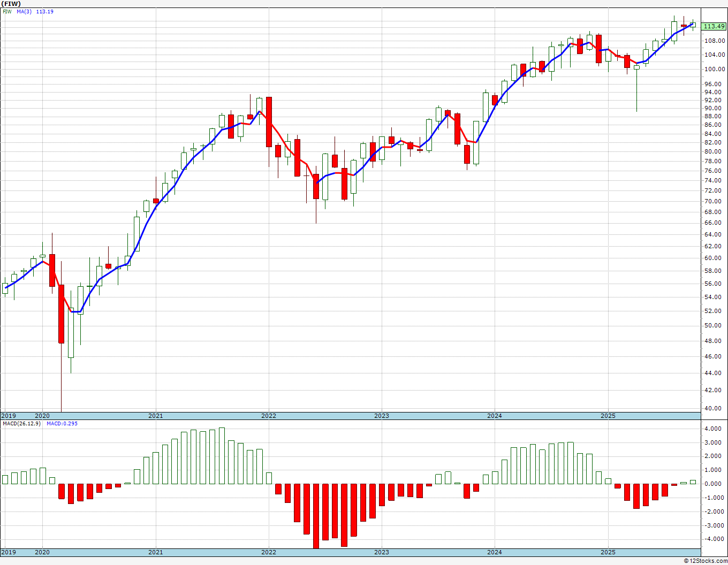
Task: Click the MA(3) indicator label
Action: [x=24, y=11]
